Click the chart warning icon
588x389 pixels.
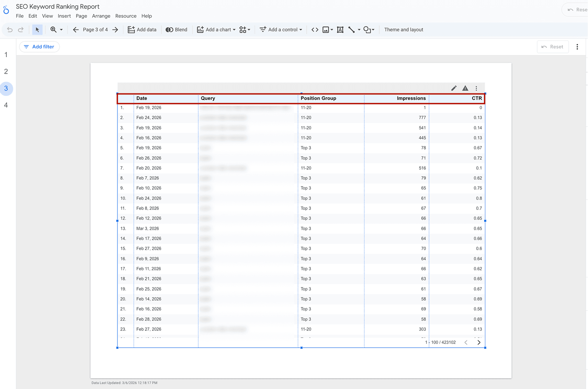pos(465,88)
